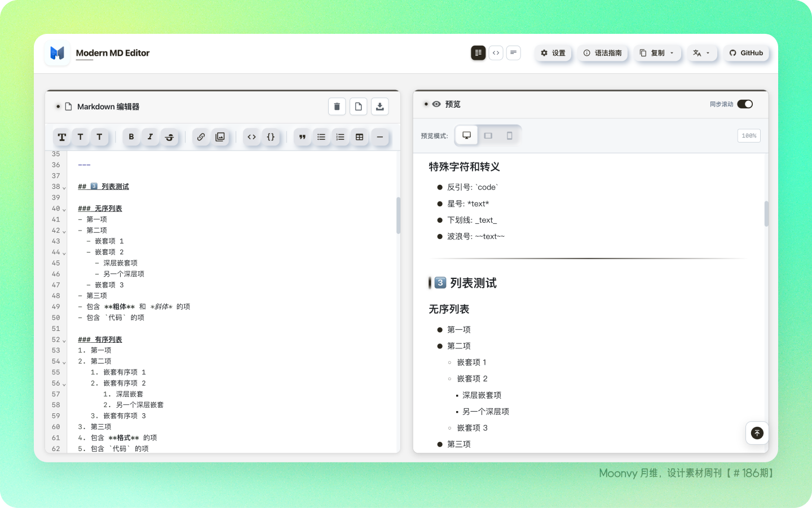The width and height of the screenshot is (812, 508).
Task: Switch to preview-only view layout
Action: click(513, 53)
